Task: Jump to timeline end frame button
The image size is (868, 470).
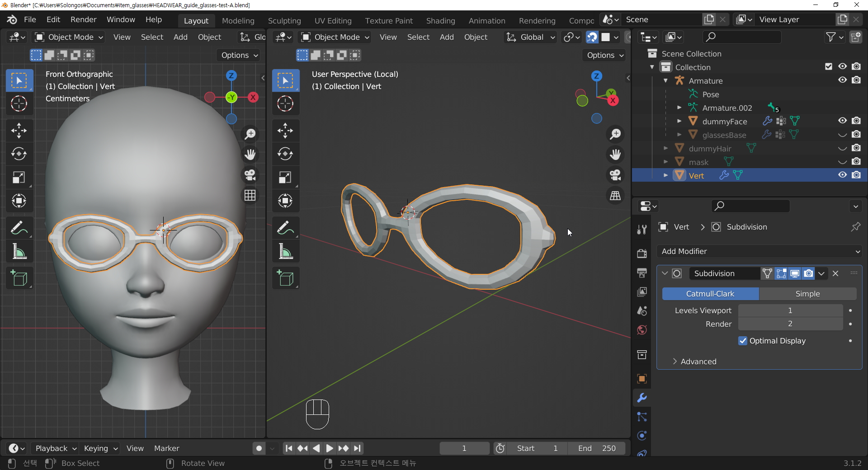Action: [x=357, y=448]
